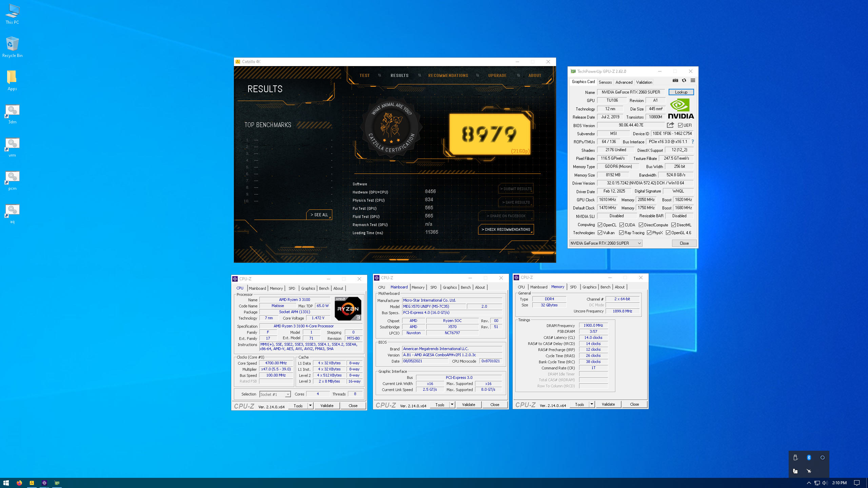
Task: Toggle the DirectML checkbox
Action: [x=673, y=225]
